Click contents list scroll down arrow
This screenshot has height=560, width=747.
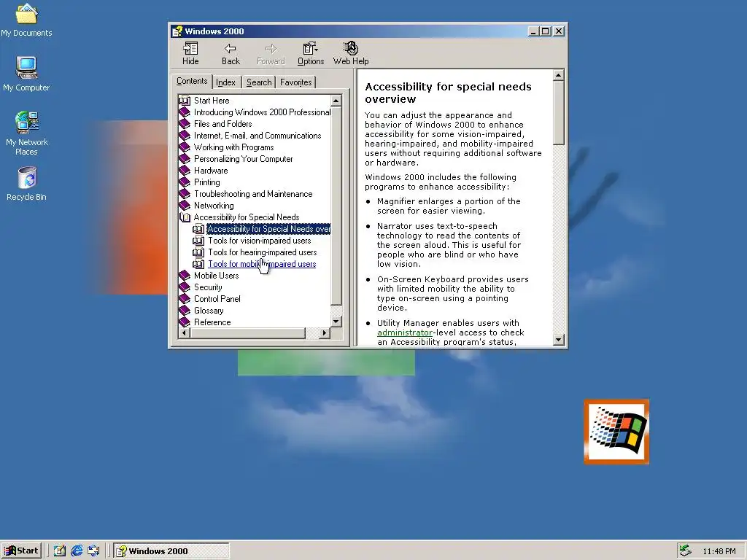click(x=336, y=322)
